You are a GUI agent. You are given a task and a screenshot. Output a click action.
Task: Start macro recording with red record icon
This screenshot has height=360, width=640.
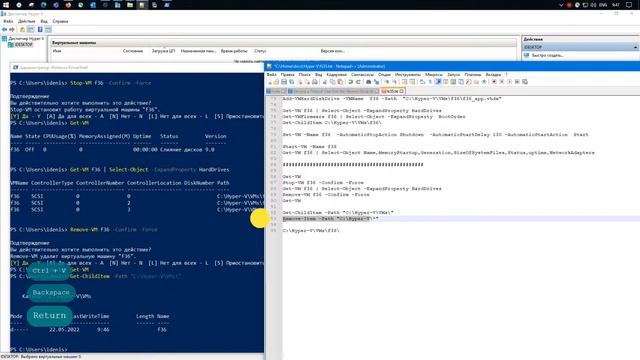point(494,82)
